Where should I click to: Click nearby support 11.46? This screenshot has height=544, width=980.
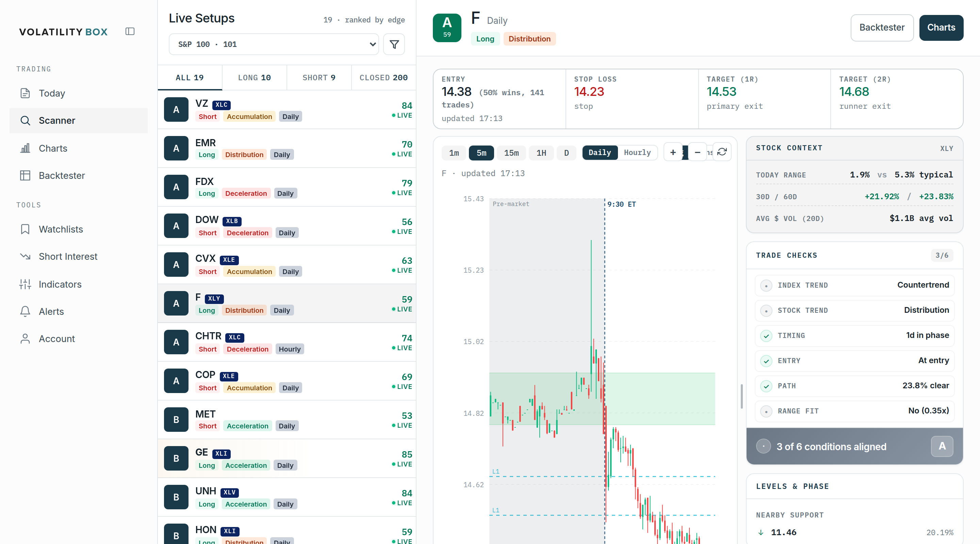pos(783,532)
